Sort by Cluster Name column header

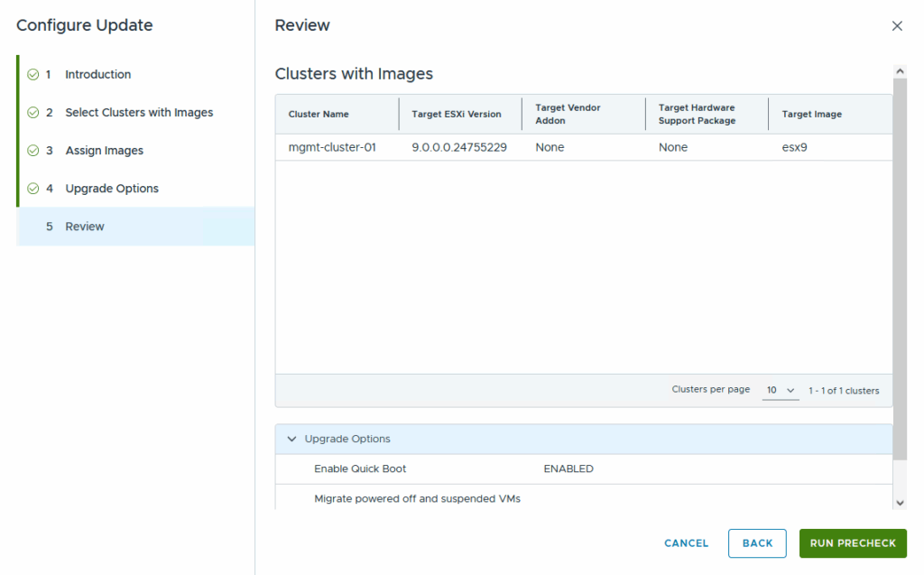pos(319,115)
